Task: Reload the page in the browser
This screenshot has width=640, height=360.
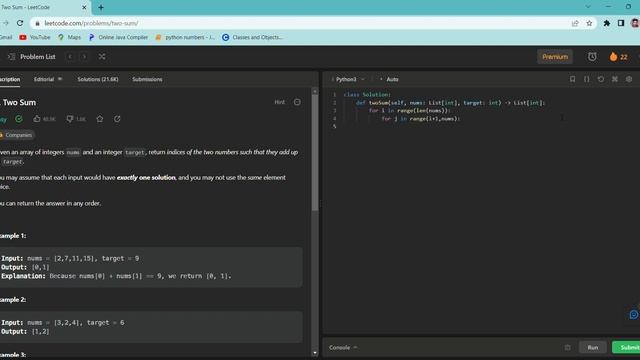Action: point(20,23)
